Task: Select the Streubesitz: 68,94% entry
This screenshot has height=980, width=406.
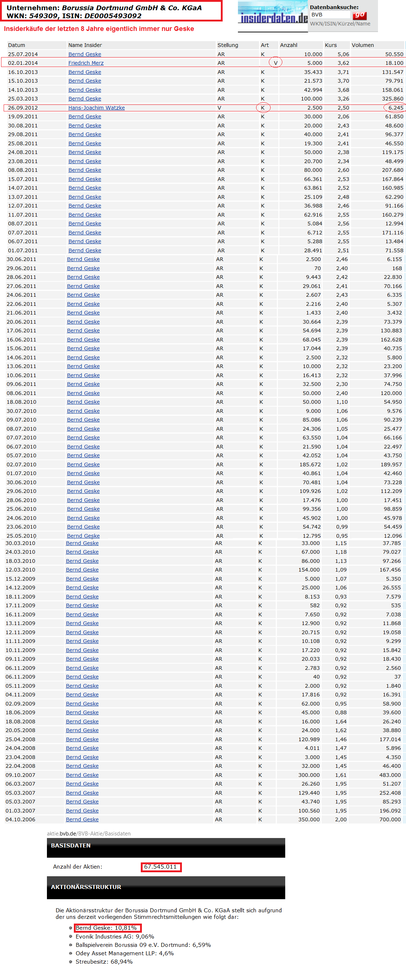Action: pyautogui.click(x=104, y=962)
